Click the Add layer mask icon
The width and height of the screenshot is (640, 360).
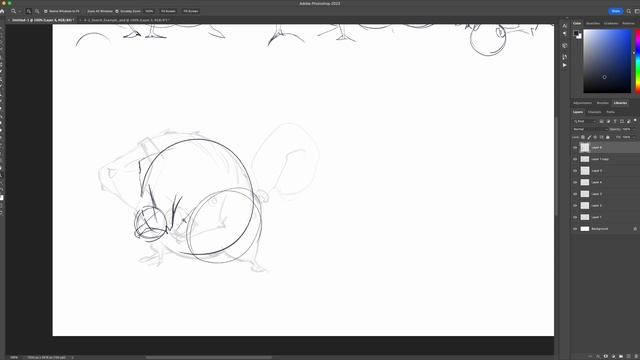(x=606, y=356)
